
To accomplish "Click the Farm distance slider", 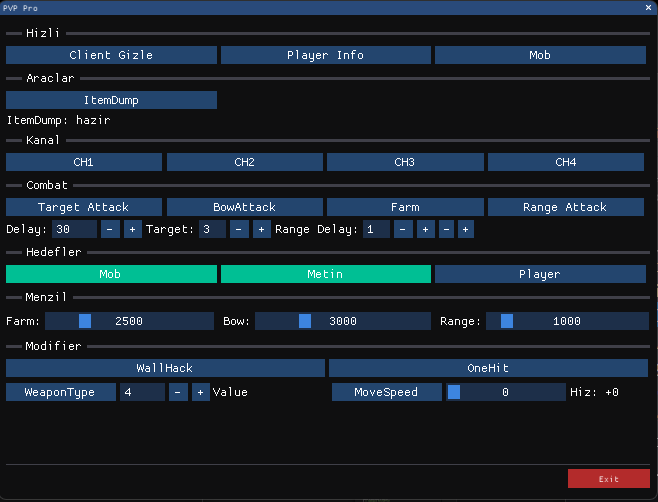I will click(x=129, y=321).
